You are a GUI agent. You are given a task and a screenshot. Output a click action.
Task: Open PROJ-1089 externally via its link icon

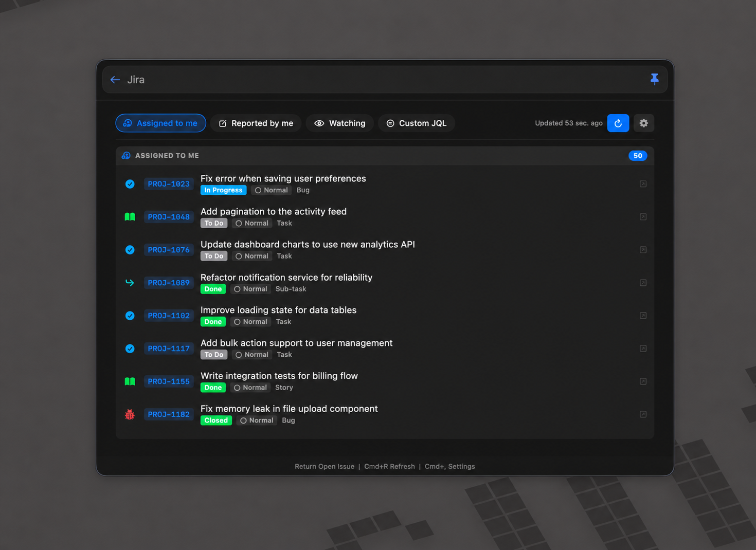pyautogui.click(x=643, y=283)
